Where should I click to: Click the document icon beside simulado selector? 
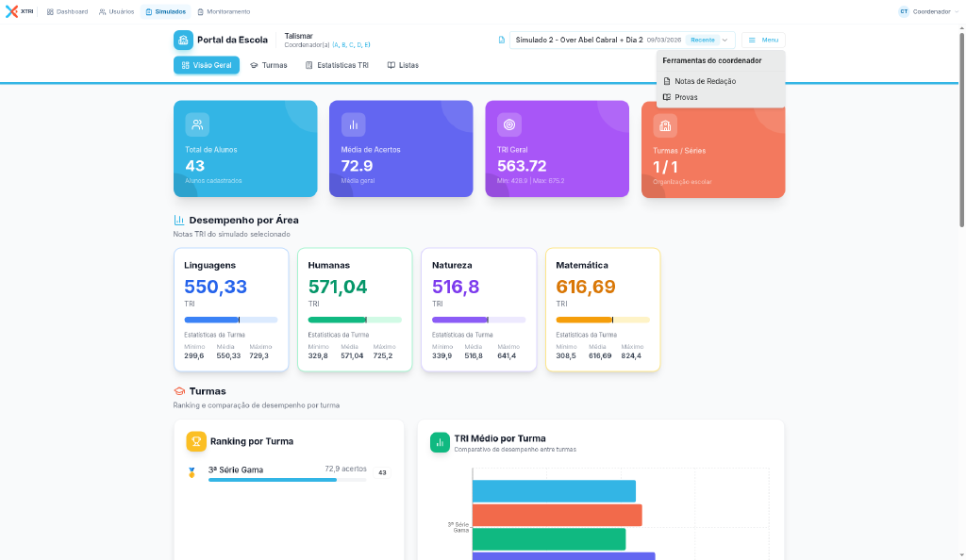point(502,40)
